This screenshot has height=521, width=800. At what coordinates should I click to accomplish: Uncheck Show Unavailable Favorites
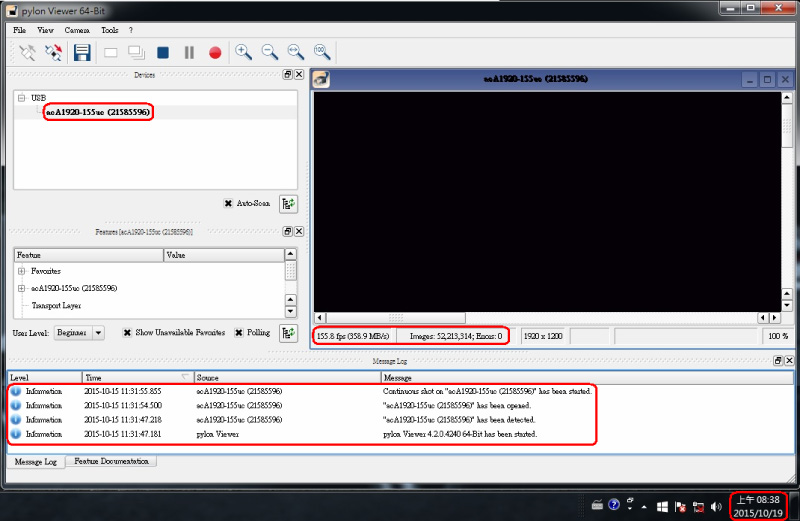click(128, 333)
